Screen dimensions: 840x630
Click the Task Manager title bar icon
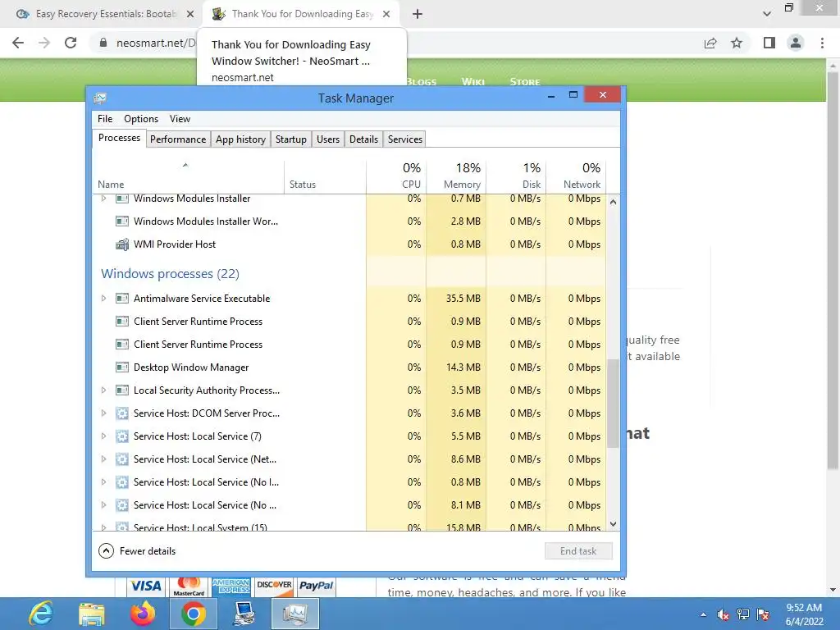click(x=100, y=98)
